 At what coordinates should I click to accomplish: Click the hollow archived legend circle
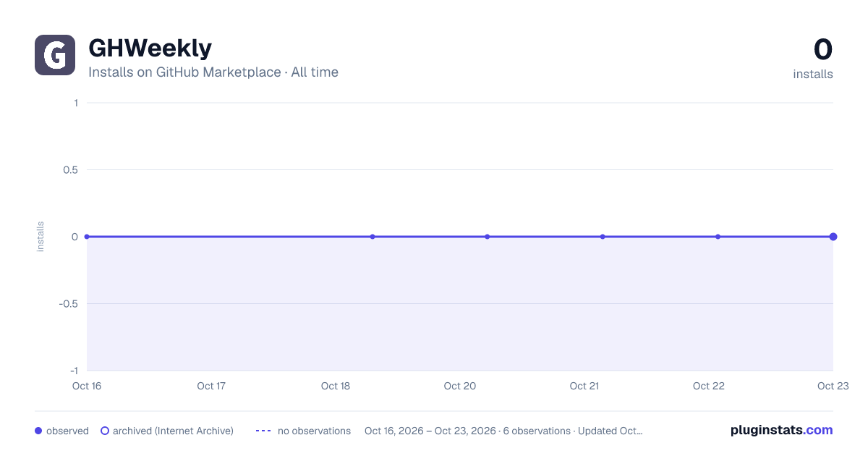click(105, 431)
